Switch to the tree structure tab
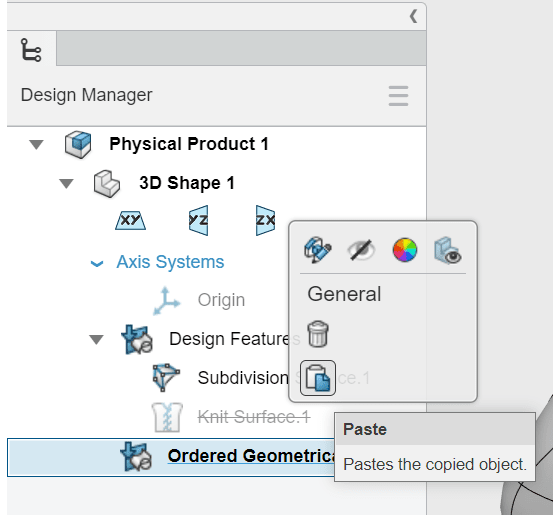The image size is (553, 515). [x=31, y=50]
